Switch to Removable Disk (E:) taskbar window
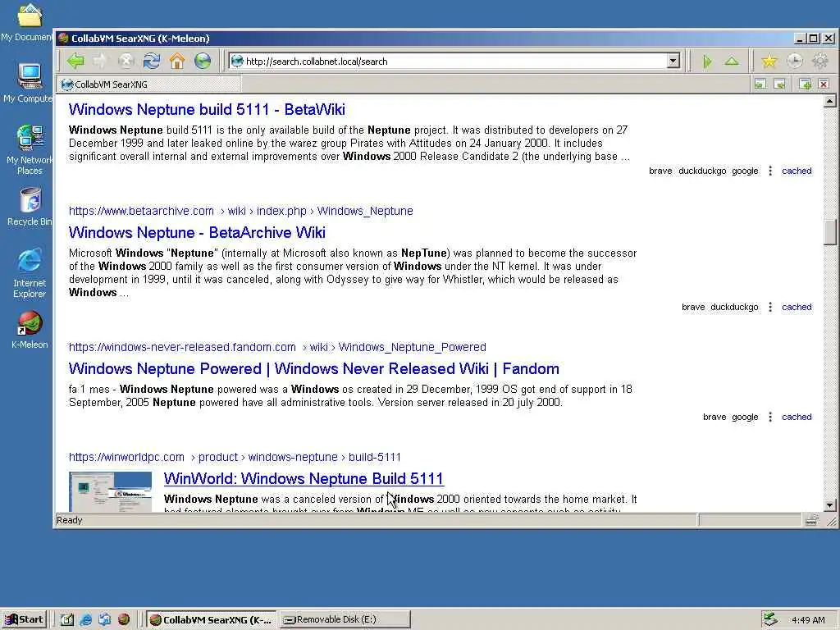Image resolution: width=840 pixels, height=630 pixels. click(345, 619)
